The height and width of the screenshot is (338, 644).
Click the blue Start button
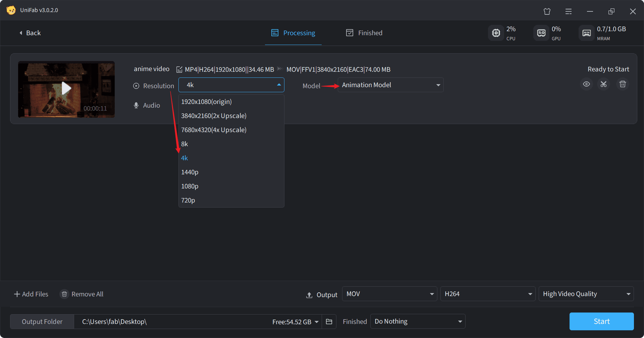click(x=602, y=321)
